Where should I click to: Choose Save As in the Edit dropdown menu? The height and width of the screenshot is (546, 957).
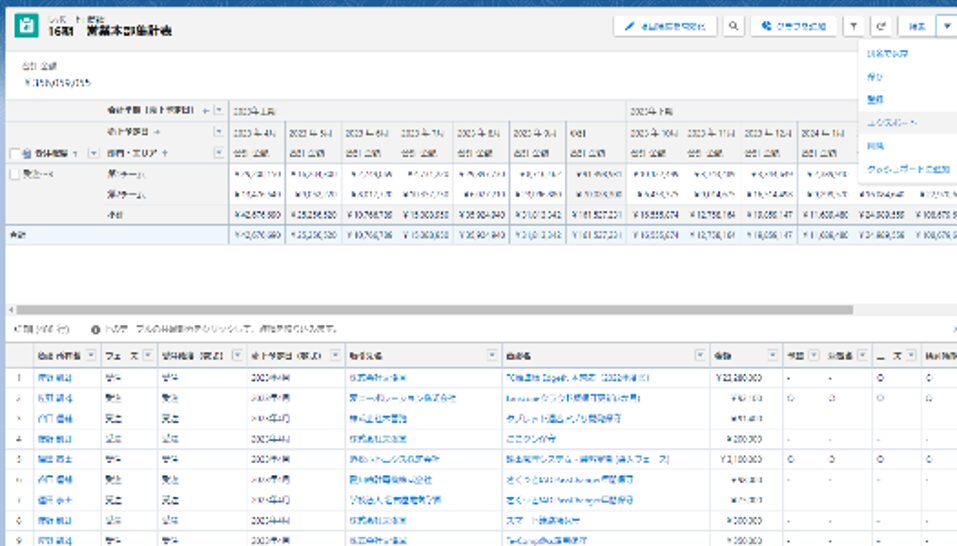pos(887,54)
